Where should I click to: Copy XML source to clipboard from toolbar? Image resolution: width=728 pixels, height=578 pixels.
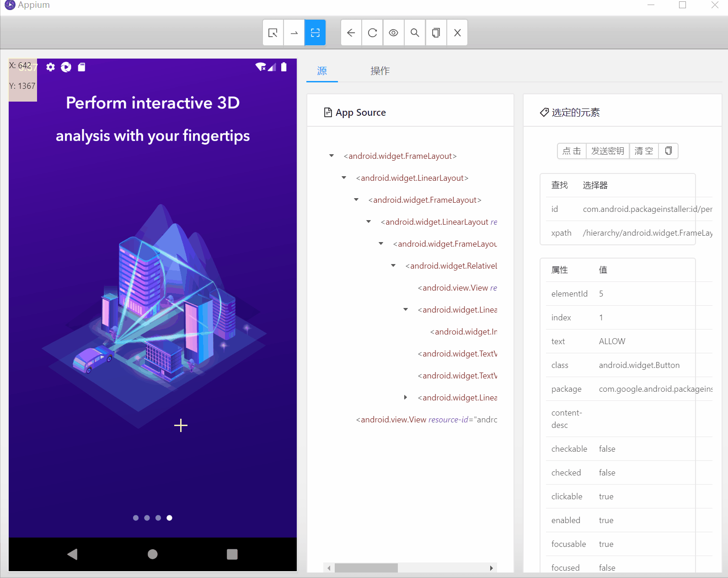(x=436, y=32)
